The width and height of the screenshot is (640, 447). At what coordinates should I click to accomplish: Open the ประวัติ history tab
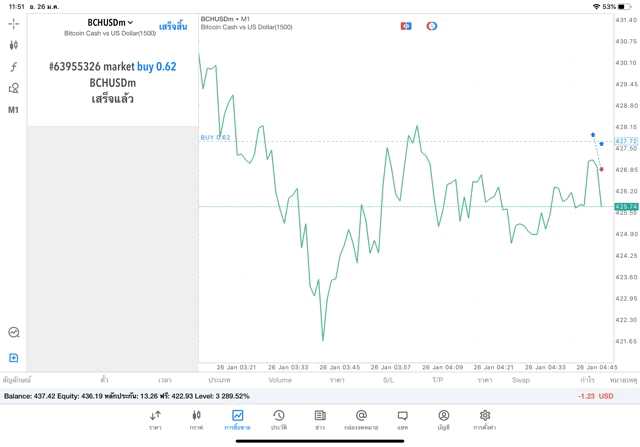[279, 420]
